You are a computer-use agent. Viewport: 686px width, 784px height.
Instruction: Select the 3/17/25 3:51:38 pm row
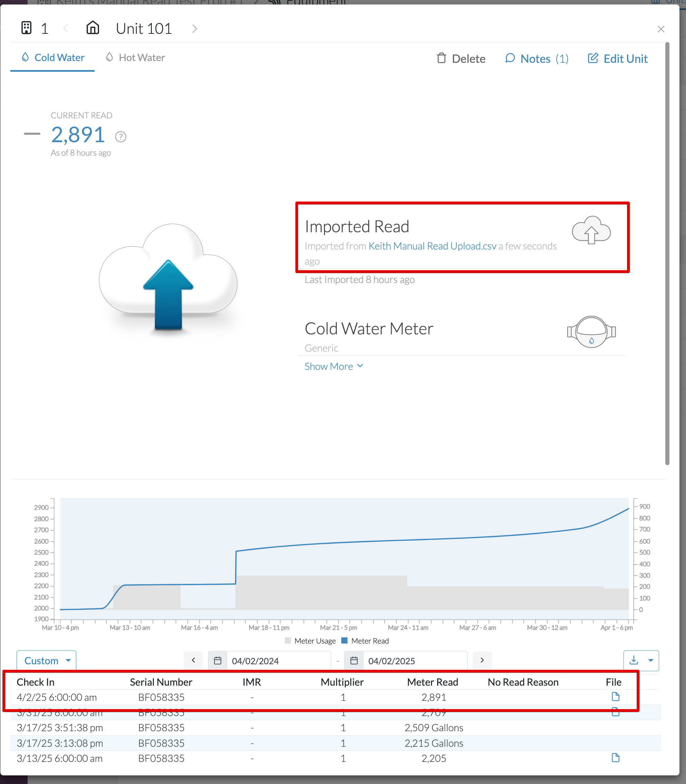pyautogui.click(x=336, y=728)
